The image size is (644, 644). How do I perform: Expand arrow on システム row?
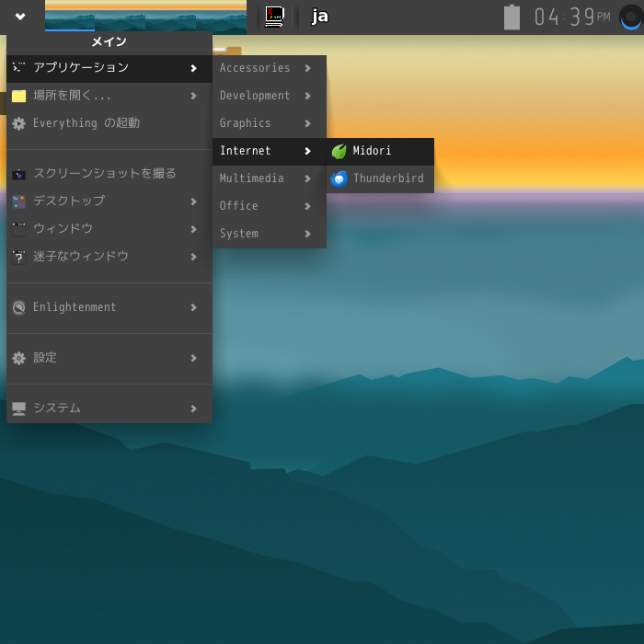pos(194,408)
